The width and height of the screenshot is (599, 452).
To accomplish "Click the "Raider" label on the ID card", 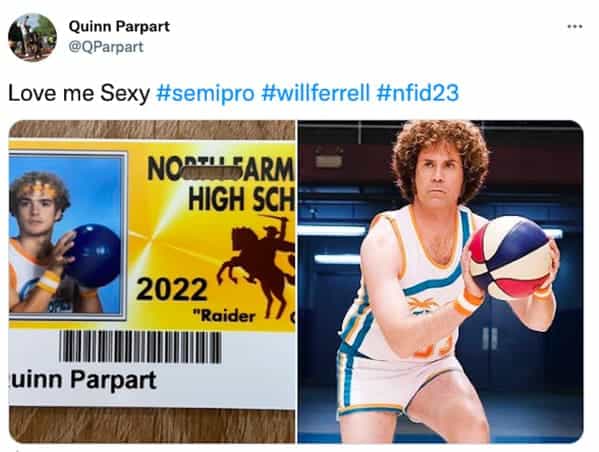I will pyautogui.click(x=224, y=316).
